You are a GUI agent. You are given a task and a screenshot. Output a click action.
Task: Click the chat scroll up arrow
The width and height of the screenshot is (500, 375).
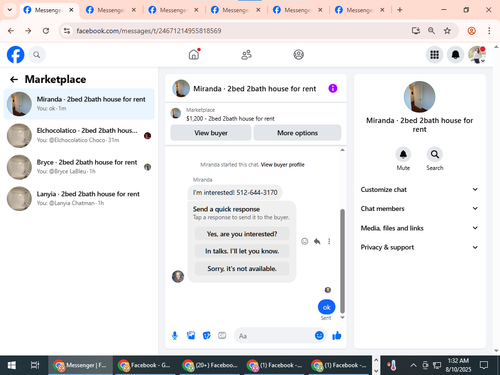click(x=342, y=150)
